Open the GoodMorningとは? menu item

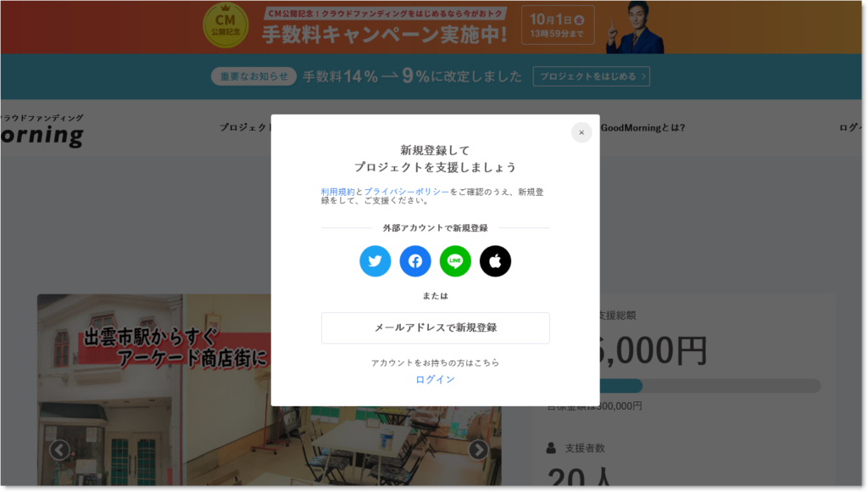[x=643, y=128]
